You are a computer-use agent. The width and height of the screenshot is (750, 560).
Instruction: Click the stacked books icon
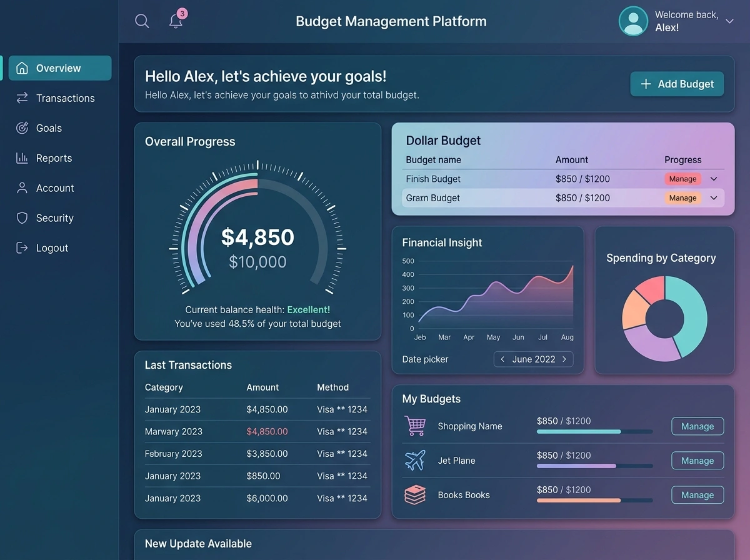[415, 495]
